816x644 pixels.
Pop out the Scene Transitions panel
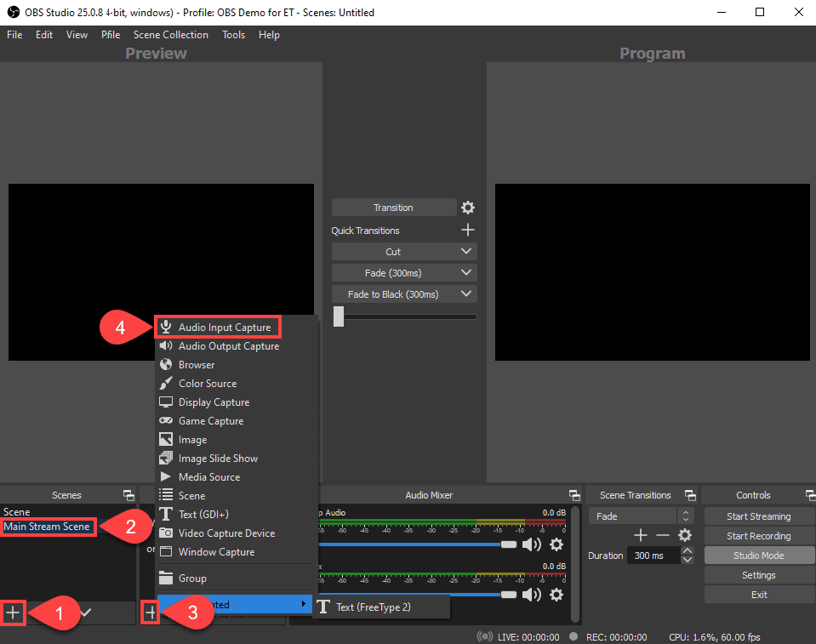coord(690,494)
